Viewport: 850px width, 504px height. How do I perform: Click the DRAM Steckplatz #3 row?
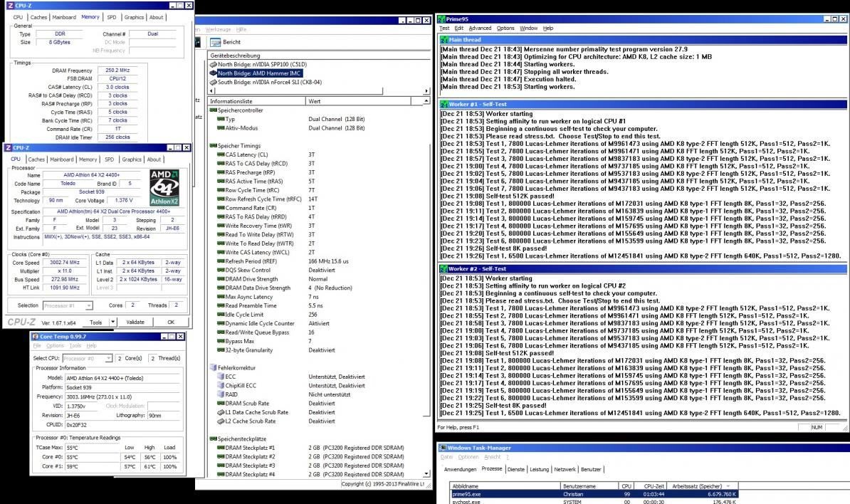[x=318, y=466]
